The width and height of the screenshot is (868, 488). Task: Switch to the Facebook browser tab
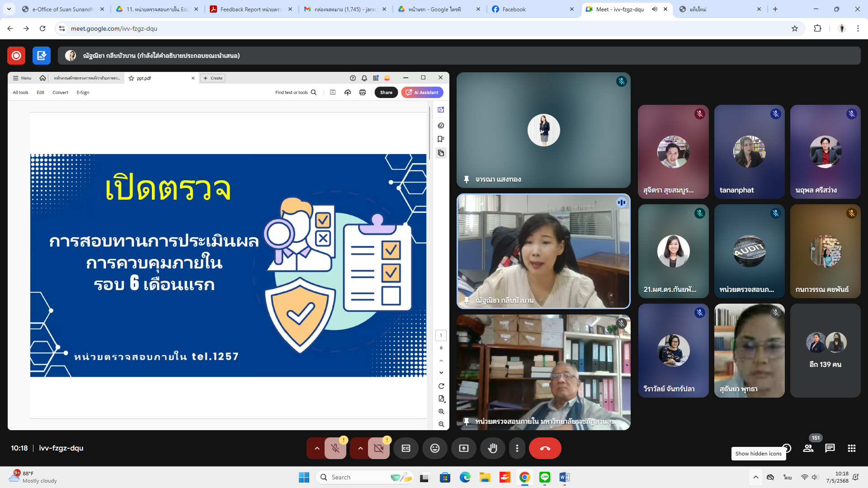click(x=514, y=9)
